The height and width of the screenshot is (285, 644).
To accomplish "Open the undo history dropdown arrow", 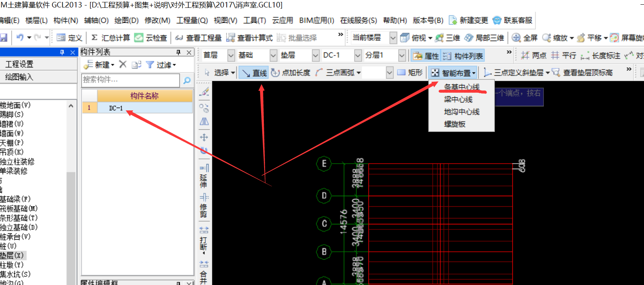I will [x=29, y=38].
